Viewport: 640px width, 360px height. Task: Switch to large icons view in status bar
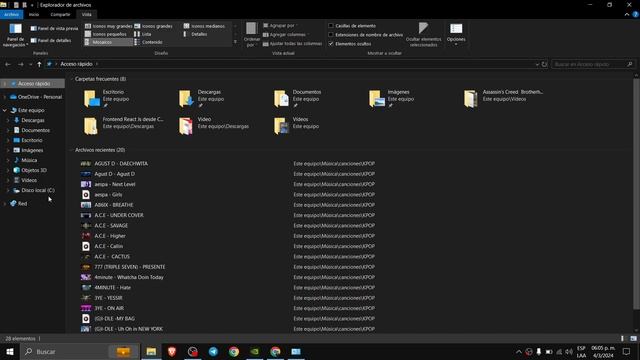[x=633, y=338]
